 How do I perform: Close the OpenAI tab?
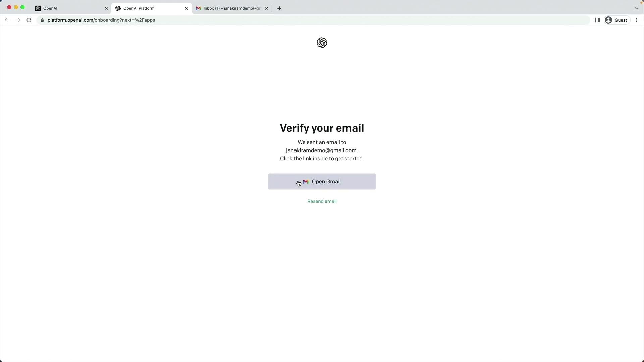[106, 8]
